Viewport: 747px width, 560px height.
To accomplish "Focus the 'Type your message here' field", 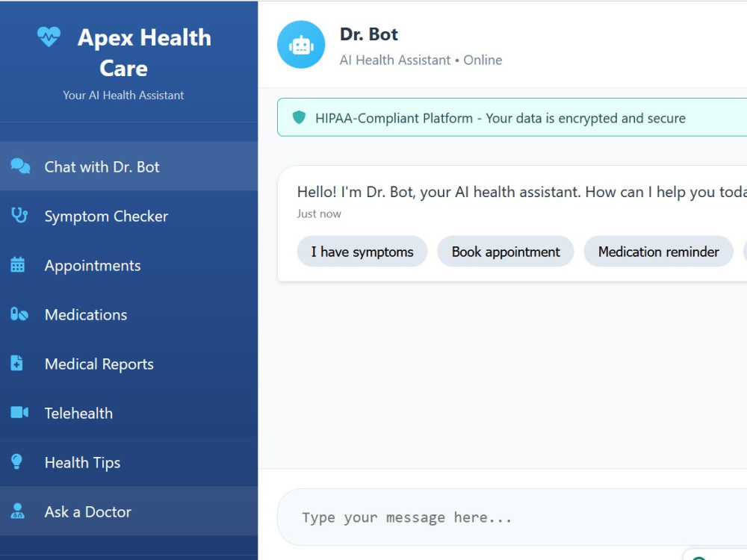I will click(512, 517).
